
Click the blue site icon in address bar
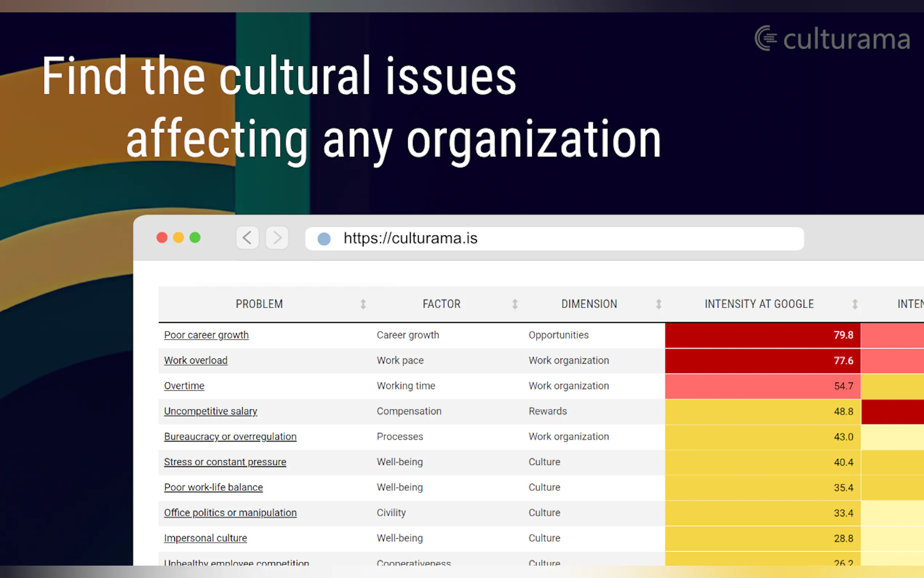324,239
